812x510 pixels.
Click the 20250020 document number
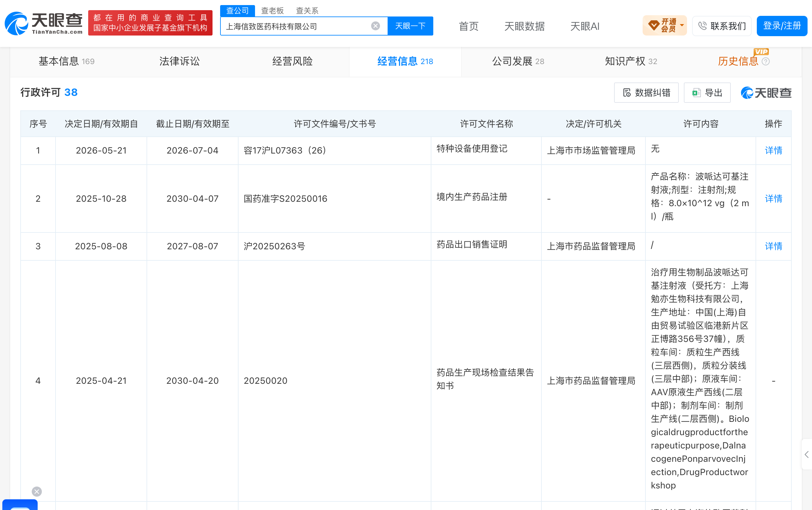coord(265,381)
